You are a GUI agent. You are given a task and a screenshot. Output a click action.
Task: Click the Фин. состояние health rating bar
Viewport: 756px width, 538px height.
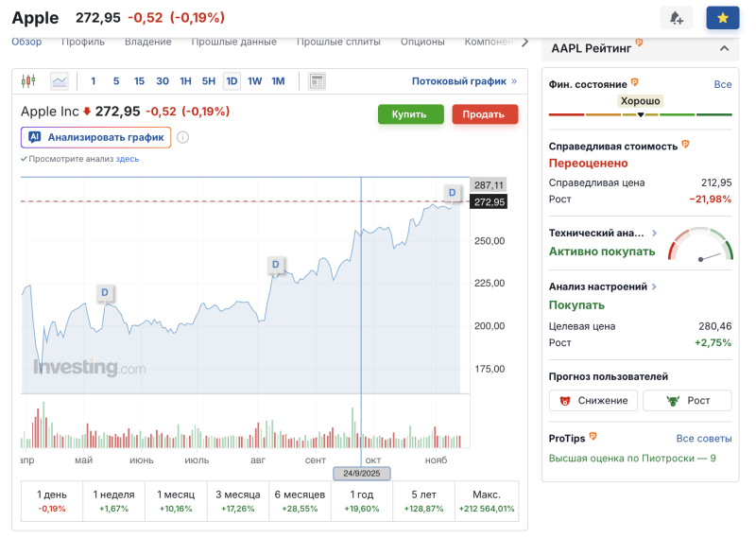pyautogui.click(x=640, y=114)
